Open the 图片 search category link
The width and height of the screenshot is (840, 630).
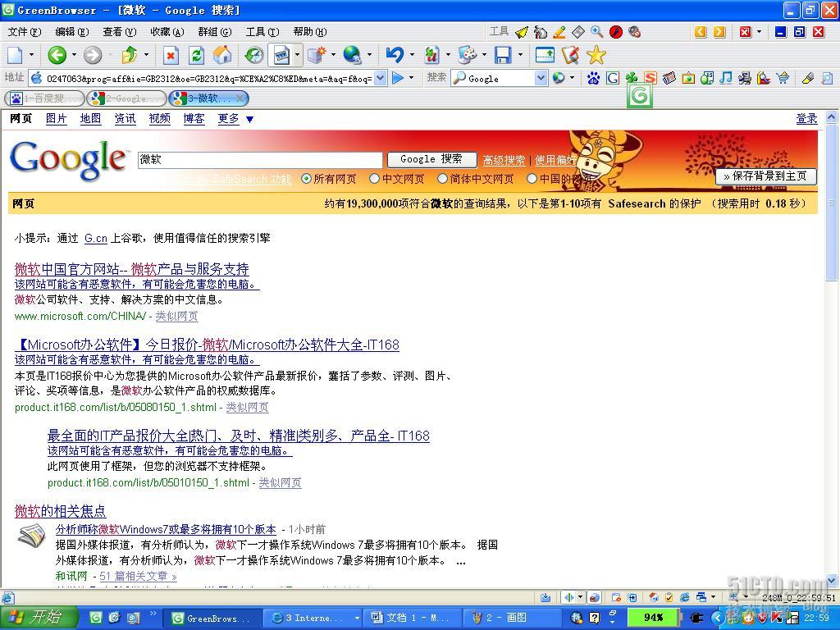(57, 118)
